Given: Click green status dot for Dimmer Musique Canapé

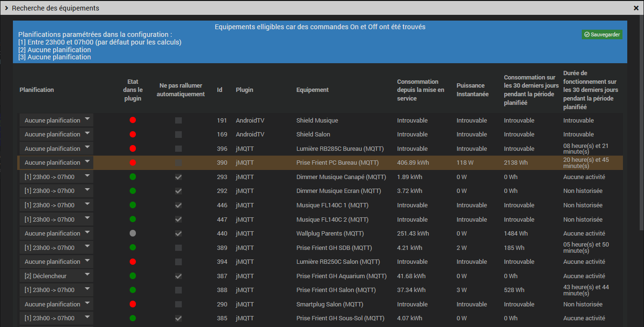Looking at the screenshot, I should [133, 177].
